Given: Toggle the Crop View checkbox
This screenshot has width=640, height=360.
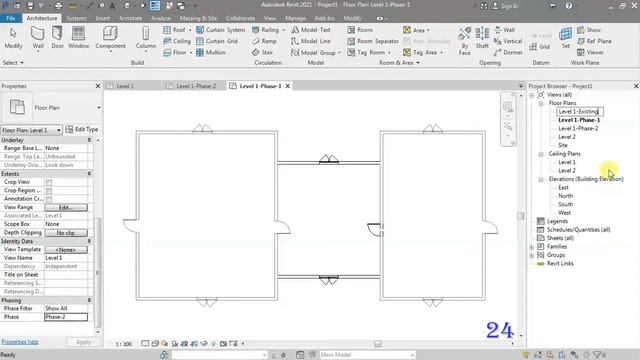Looking at the screenshot, I should point(49,182).
